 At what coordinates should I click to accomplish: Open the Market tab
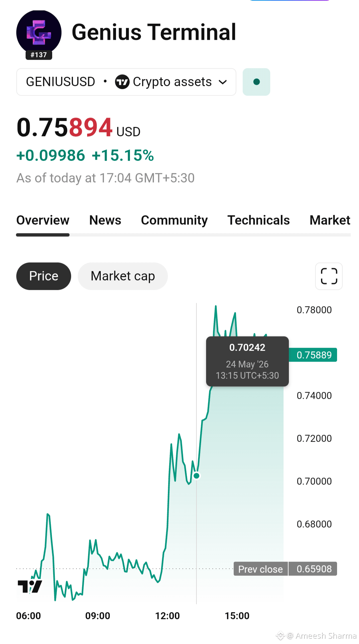(x=330, y=220)
